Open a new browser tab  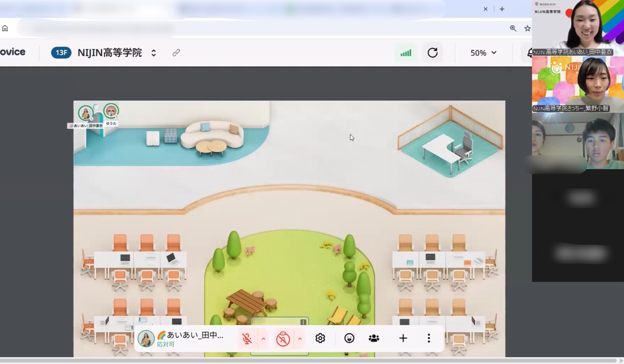tap(502, 9)
